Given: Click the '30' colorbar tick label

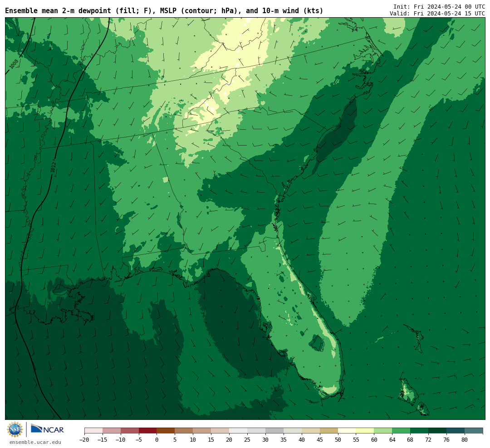Looking at the screenshot, I should [265, 439].
